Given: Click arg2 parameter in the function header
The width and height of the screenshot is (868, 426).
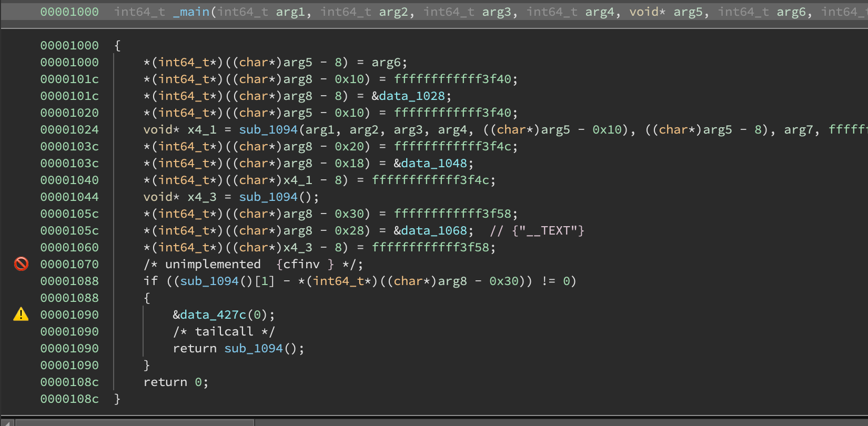Looking at the screenshot, I should (x=393, y=12).
